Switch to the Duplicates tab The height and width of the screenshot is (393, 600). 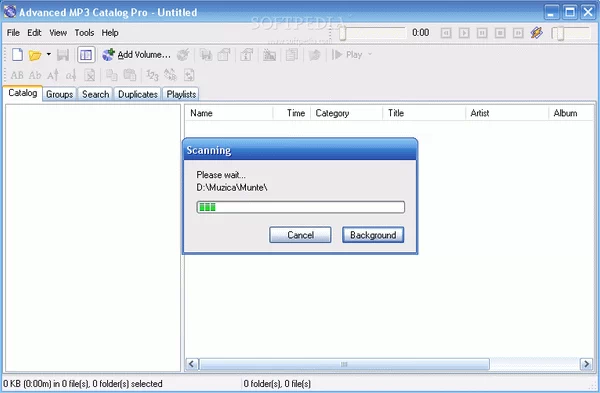click(138, 94)
